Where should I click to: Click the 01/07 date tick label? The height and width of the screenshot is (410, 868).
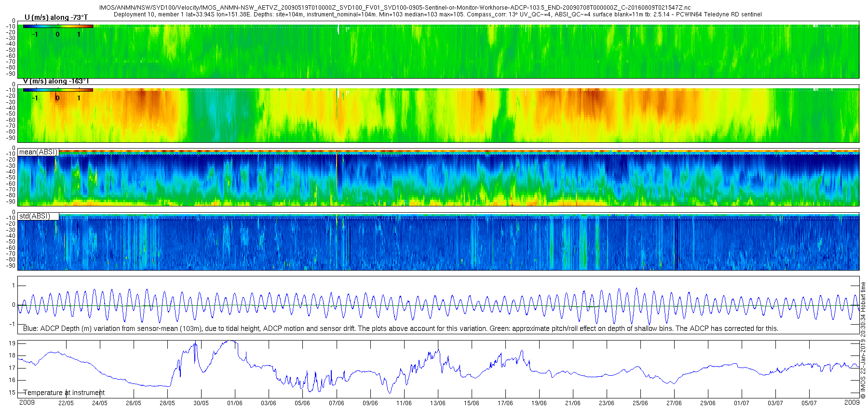(742, 403)
